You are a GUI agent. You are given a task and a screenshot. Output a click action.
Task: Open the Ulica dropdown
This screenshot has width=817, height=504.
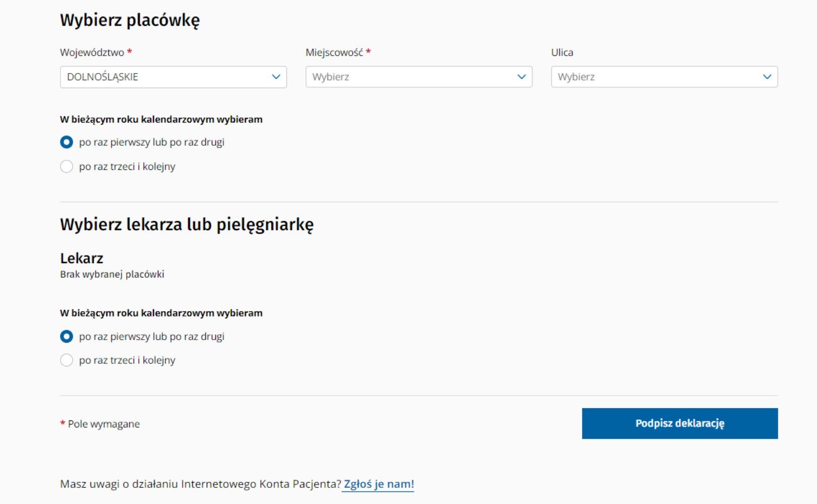pyautogui.click(x=664, y=77)
